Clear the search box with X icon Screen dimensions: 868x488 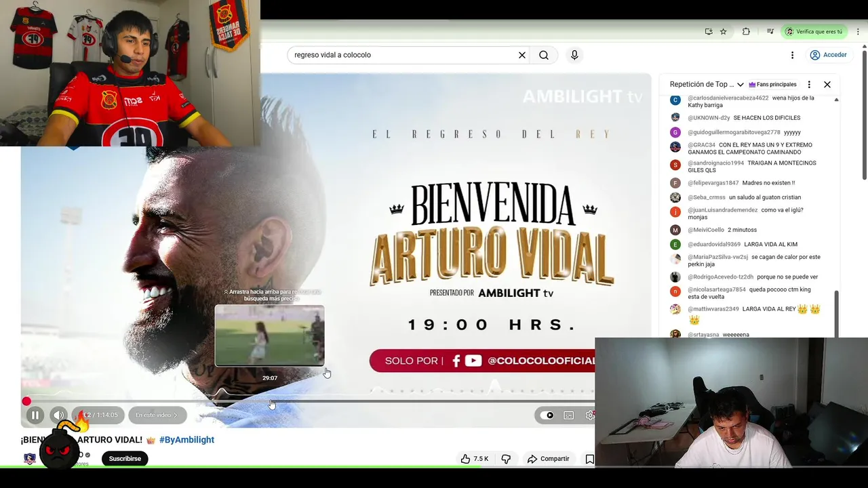522,55
